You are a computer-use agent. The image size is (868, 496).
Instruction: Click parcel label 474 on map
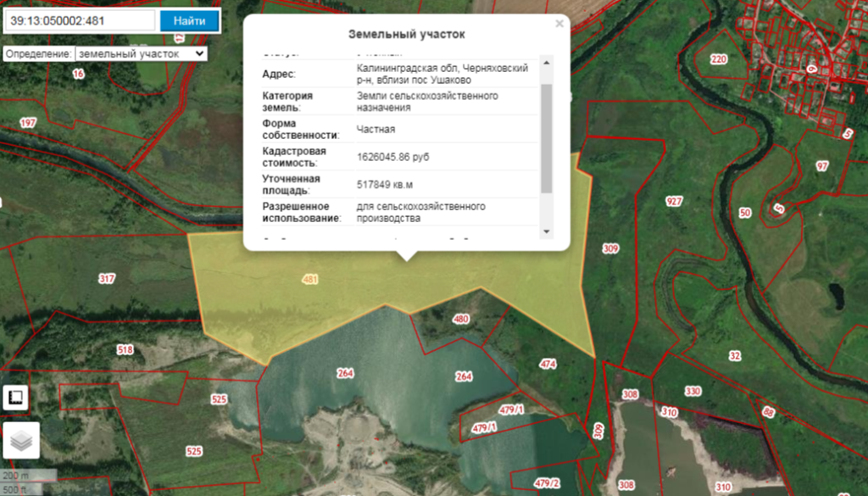click(x=548, y=364)
